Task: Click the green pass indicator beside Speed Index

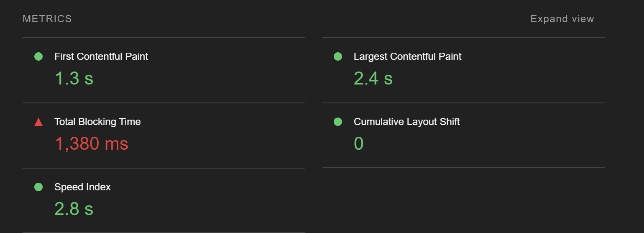Action: (x=38, y=187)
